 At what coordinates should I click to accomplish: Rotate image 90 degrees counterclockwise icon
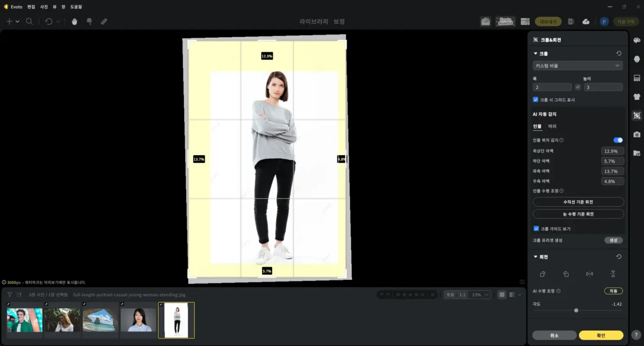[543, 274]
